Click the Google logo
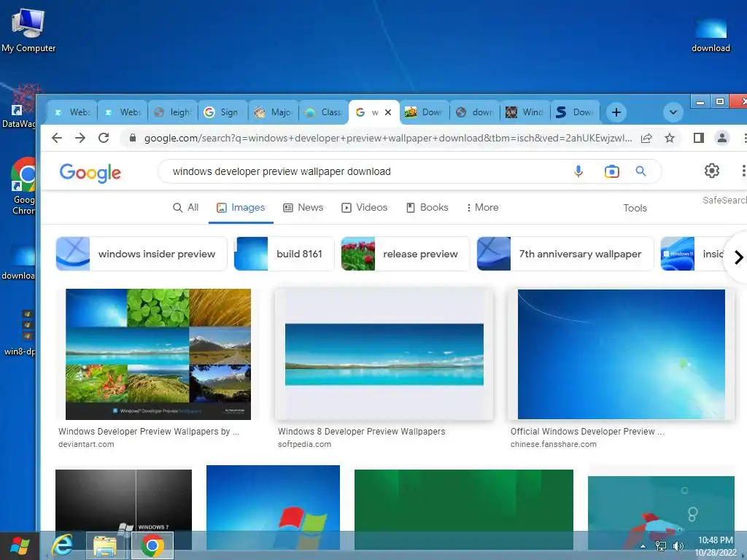The height and width of the screenshot is (560, 747). point(90,173)
